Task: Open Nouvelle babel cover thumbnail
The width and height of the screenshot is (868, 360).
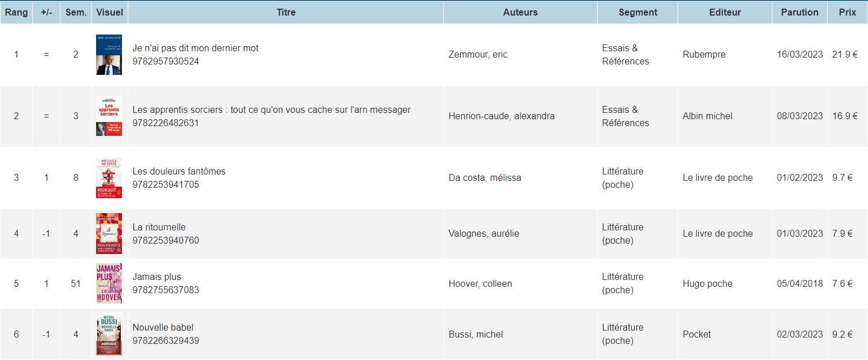Action: pos(109,334)
